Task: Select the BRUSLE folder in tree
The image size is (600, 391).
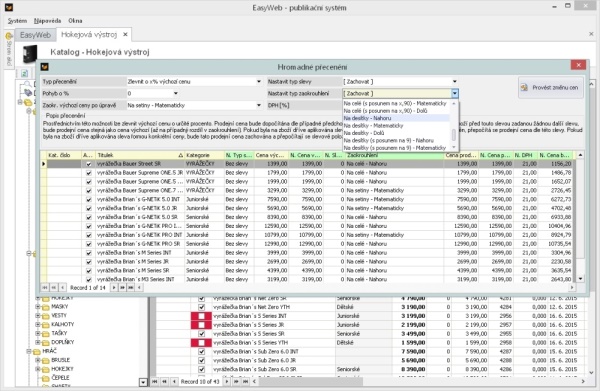Action: 56,360
